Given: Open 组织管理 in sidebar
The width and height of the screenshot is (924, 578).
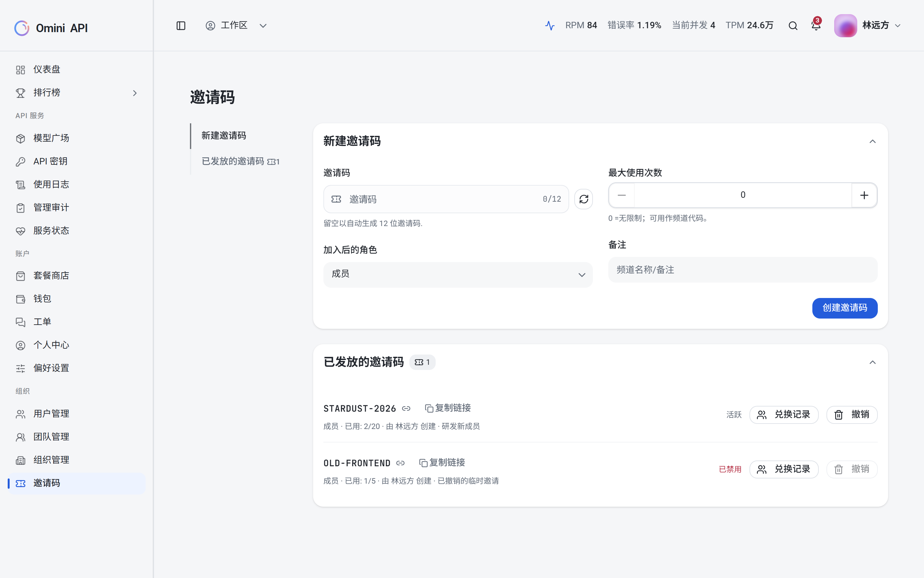Looking at the screenshot, I should (x=76, y=460).
